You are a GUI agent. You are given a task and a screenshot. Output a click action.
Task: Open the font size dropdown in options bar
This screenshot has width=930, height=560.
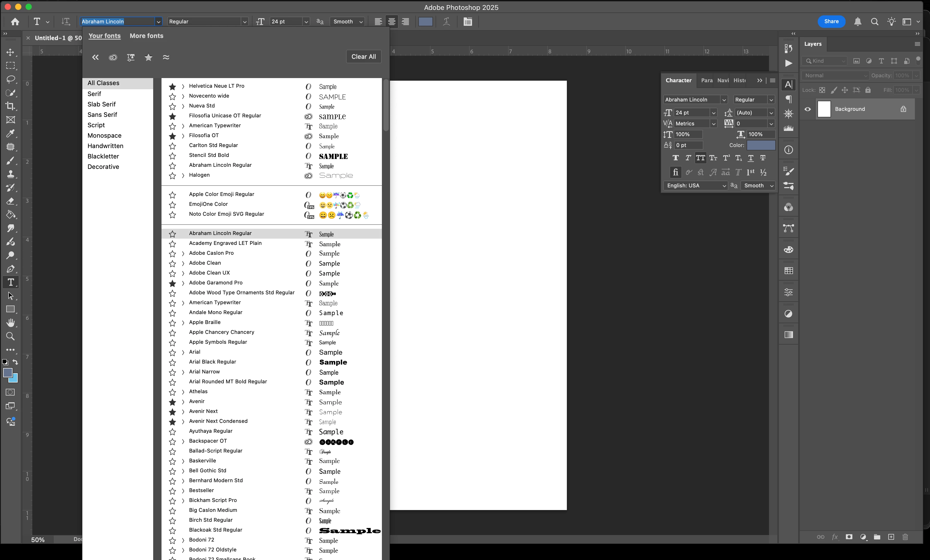306,22
